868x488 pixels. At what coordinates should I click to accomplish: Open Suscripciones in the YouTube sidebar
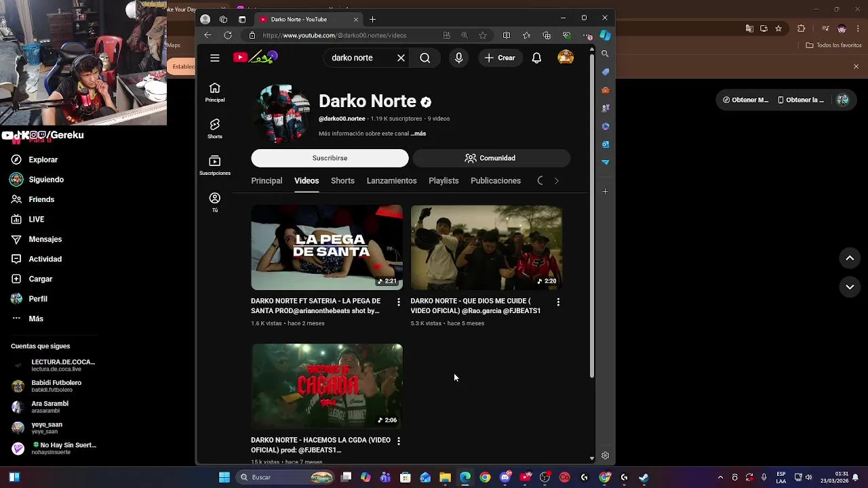click(x=215, y=165)
